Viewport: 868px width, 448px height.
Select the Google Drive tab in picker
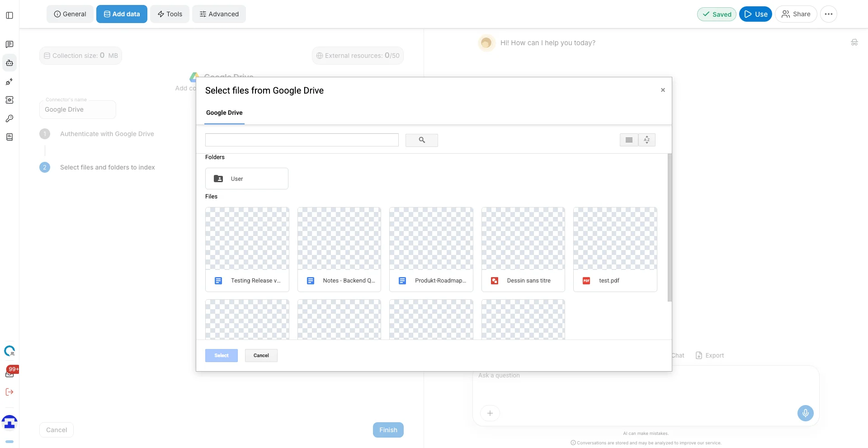[224, 113]
